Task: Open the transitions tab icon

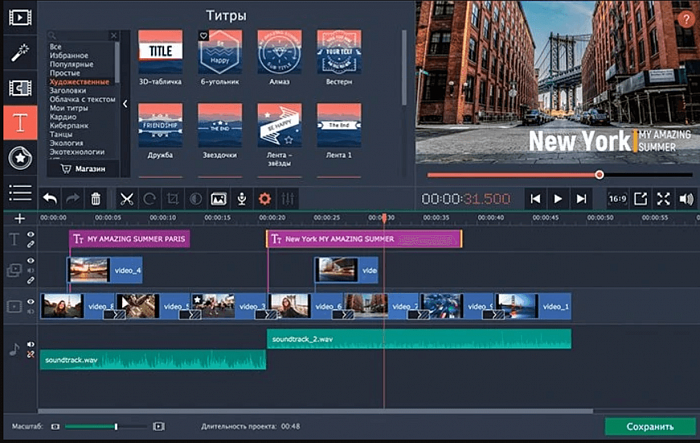Action: click(x=20, y=88)
